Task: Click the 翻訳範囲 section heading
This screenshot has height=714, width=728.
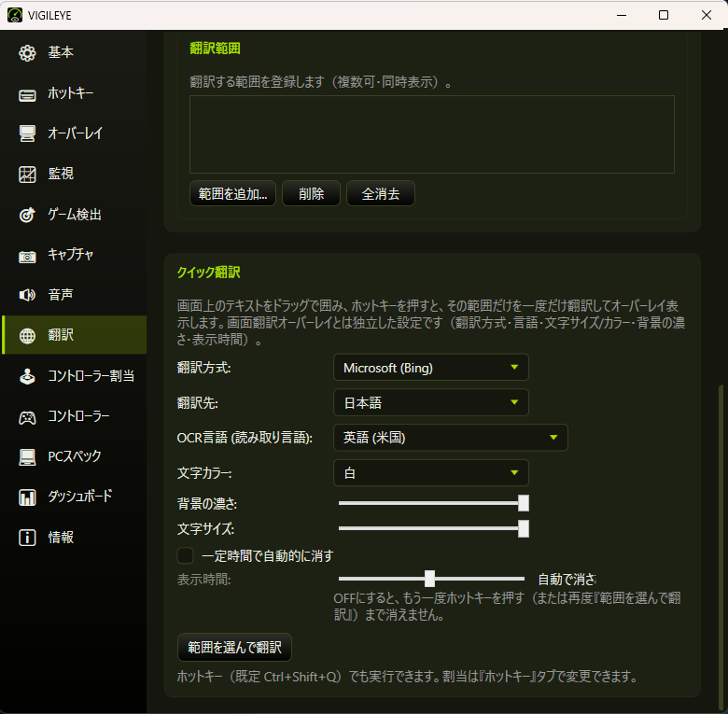Action: [x=215, y=49]
